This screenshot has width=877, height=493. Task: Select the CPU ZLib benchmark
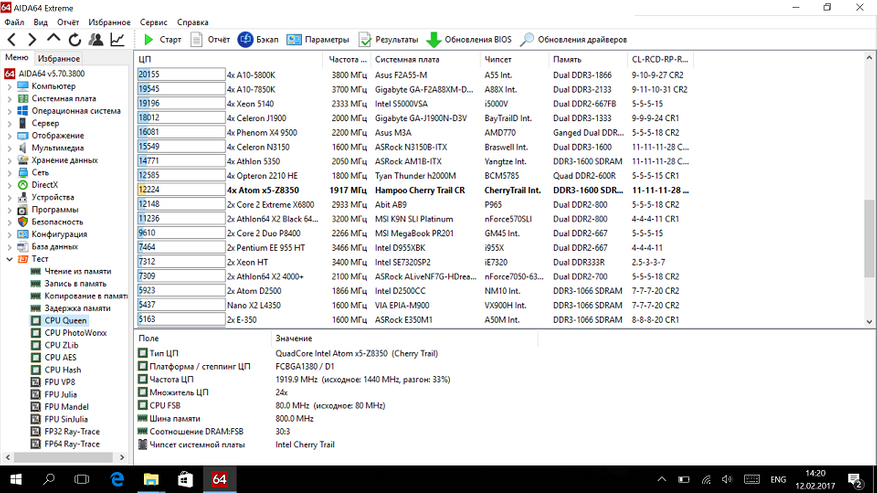(x=54, y=345)
